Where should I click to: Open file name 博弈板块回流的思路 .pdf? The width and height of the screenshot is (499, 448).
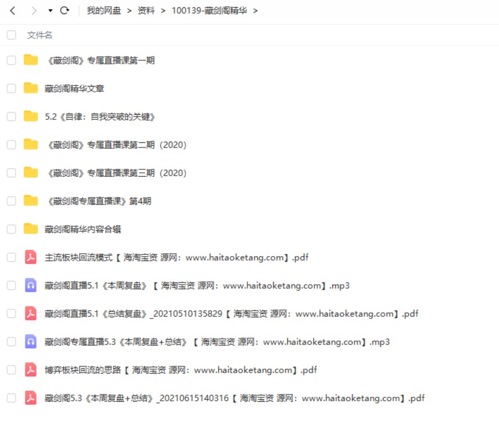(181, 370)
